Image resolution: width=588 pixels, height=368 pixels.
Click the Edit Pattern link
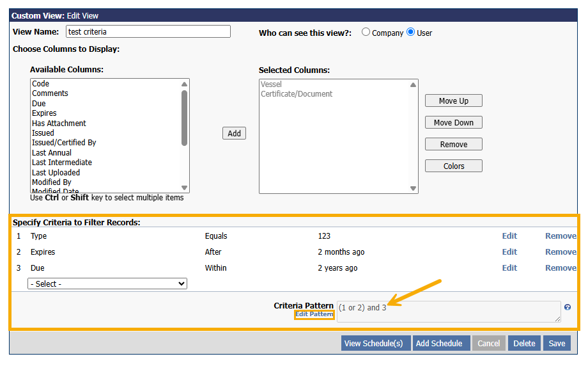click(x=314, y=314)
